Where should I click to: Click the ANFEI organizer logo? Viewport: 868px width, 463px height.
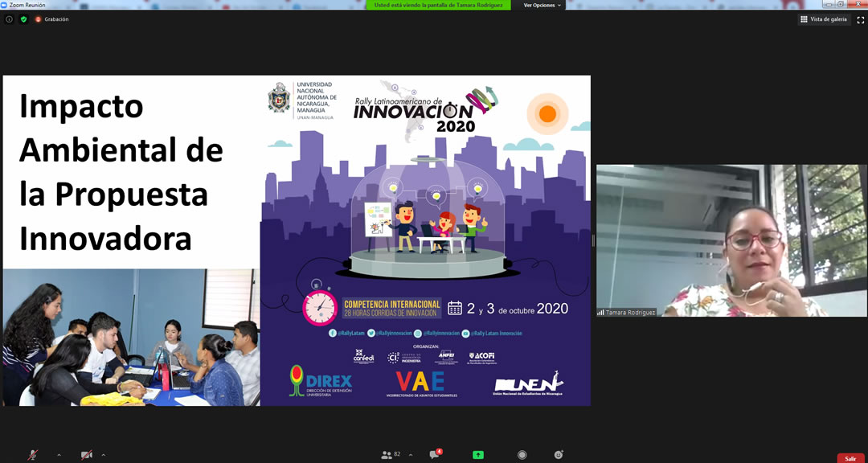pos(445,356)
